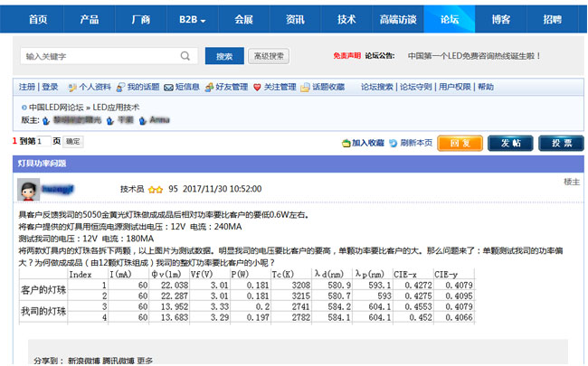Click the 话题收藏 folder icon

[x=305, y=88]
